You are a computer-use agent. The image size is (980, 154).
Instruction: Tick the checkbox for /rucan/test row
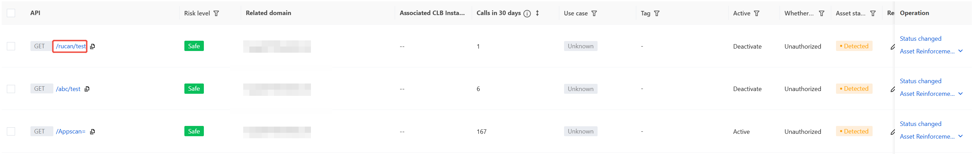[11, 47]
